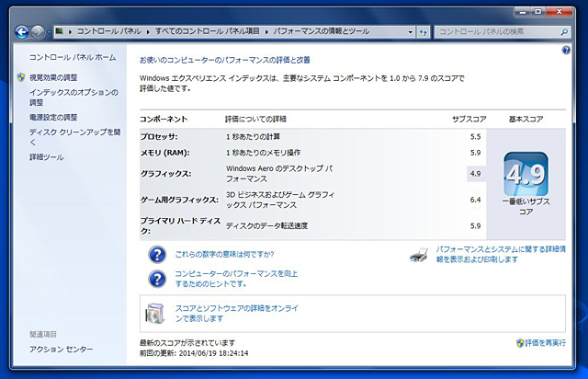Click question icon beside これらの数字の意味は何ですか

click(157, 255)
